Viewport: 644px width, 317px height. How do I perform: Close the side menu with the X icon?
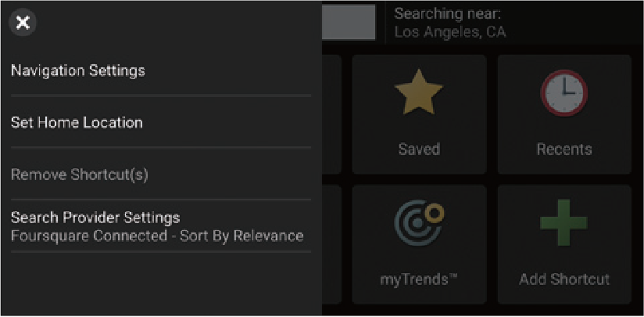point(23,23)
